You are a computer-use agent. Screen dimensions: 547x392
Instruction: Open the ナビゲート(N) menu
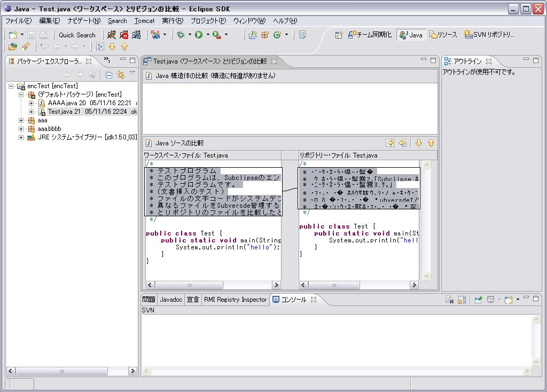[84, 21]
